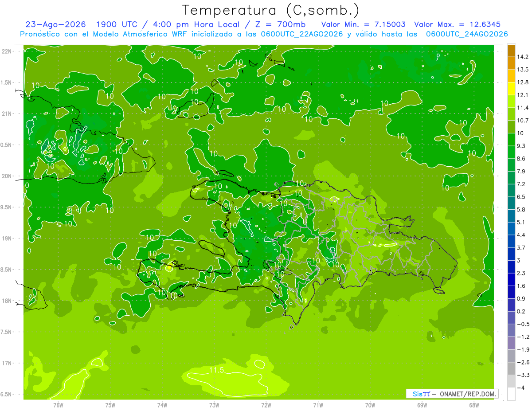Image resolution: width=532 pixels, height=411 pixels.
Task: Click the '7.2' colorbar value
Action: tap(521, 184)
